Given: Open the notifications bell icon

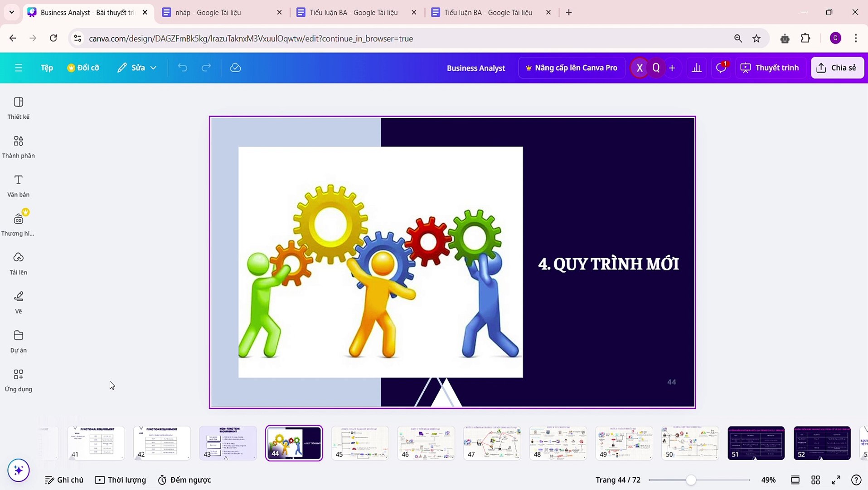Looking at the screenshot, I should point(721,67).
